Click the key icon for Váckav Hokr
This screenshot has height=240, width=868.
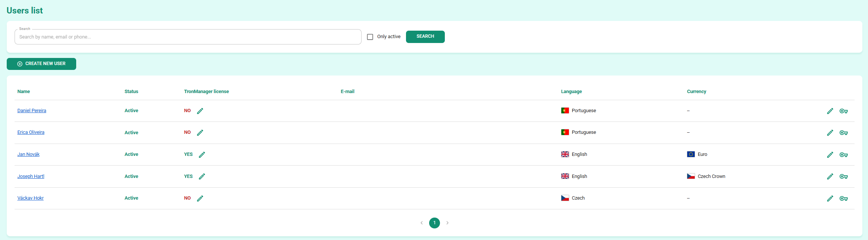point(844,199)
